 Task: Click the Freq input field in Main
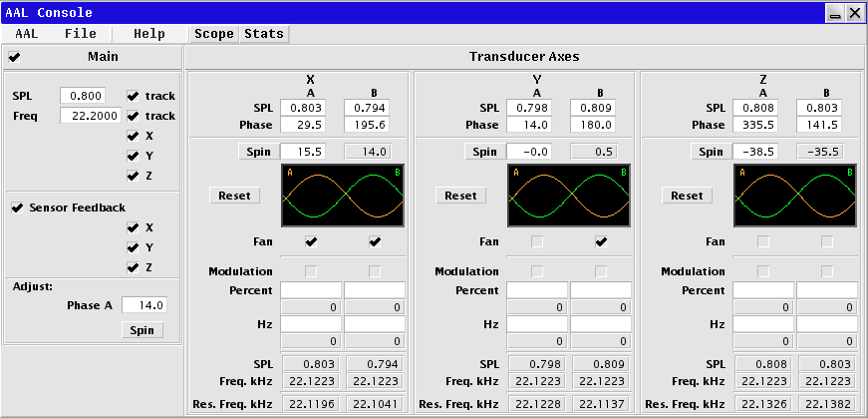(91, 116)
